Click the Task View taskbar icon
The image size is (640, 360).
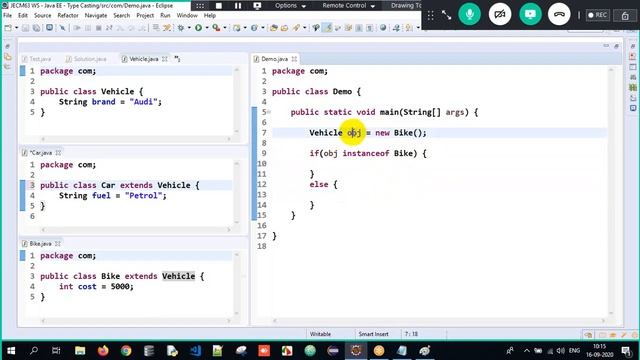click(x=56, y=351)
